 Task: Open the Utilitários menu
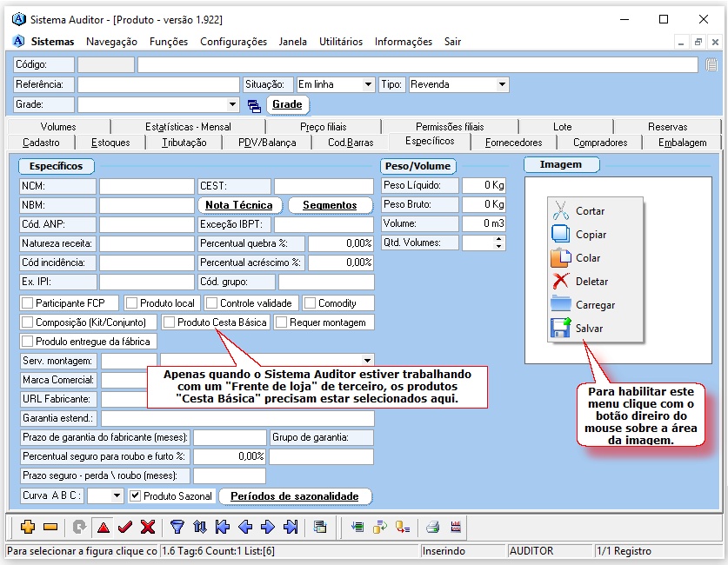[341, 42]
